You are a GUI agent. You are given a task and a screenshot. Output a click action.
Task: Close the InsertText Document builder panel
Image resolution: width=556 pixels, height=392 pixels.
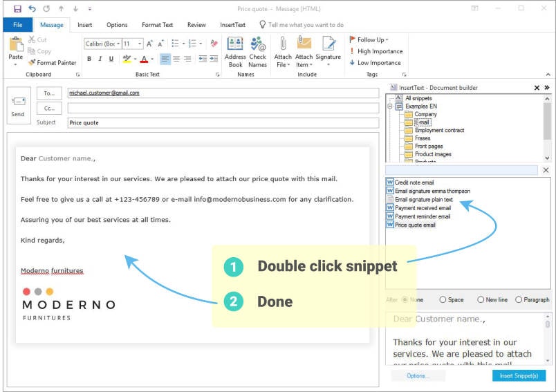537,88
